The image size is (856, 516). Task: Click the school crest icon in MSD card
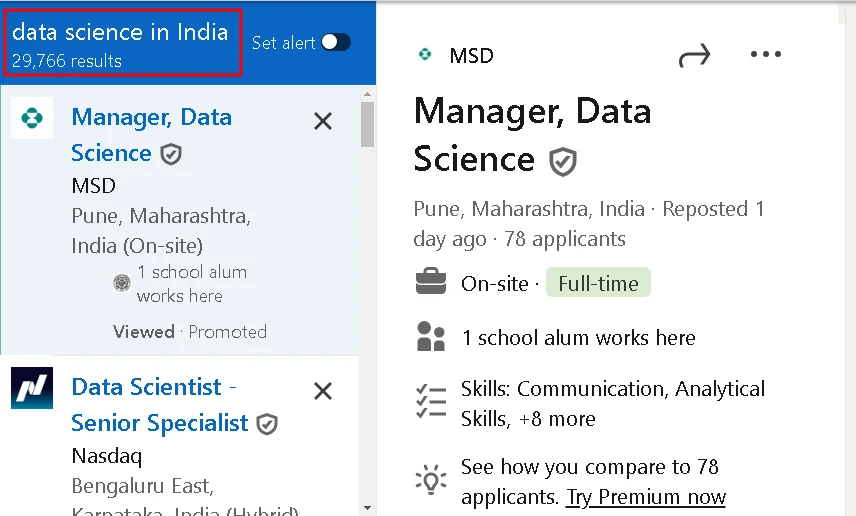point(122,283)
